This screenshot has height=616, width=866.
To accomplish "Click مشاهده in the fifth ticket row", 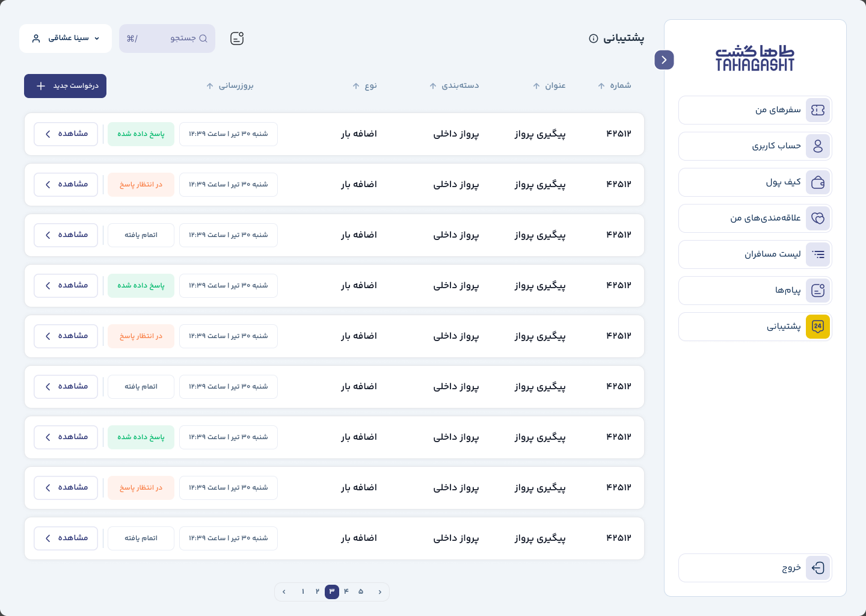I will (66, 336).
